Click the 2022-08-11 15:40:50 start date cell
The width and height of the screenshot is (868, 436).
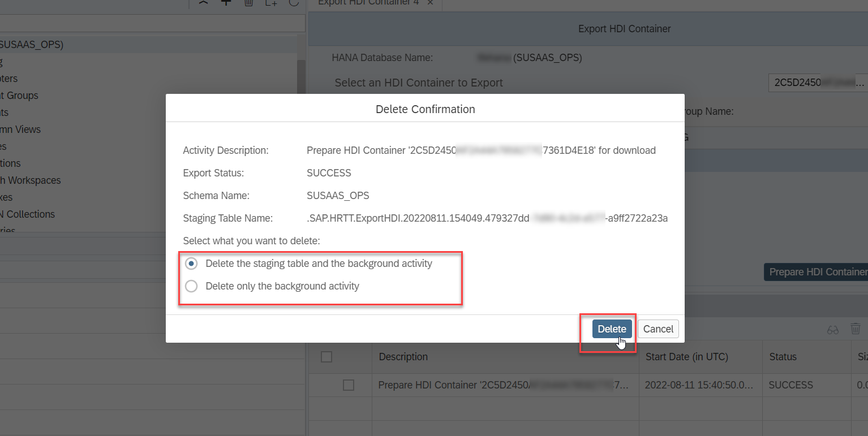(700, 385)
